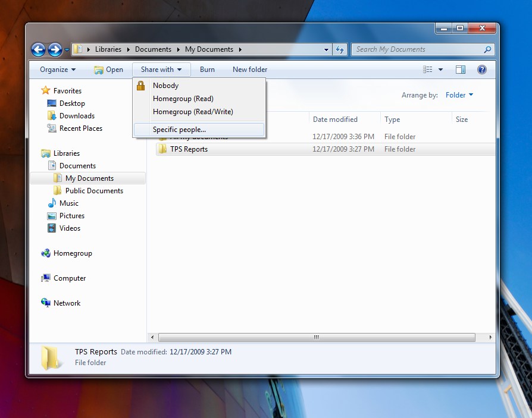Click the Refresh button in address bar
This screenshot has height=418, width=532.
point(340,49)
